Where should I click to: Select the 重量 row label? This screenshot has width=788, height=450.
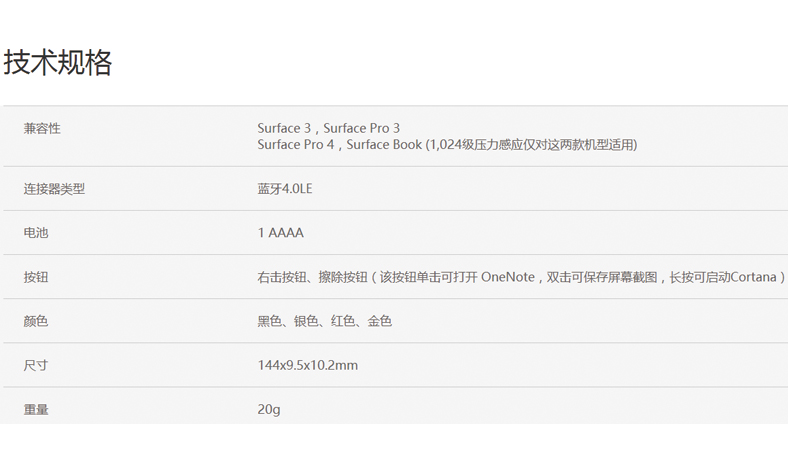coord(36,409)
